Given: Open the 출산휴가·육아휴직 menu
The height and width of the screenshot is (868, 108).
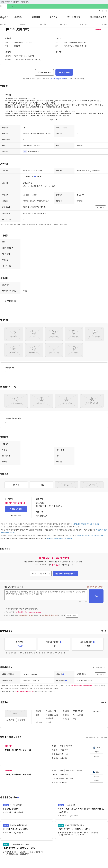Looking at the screenshot, I should point(98,17).
